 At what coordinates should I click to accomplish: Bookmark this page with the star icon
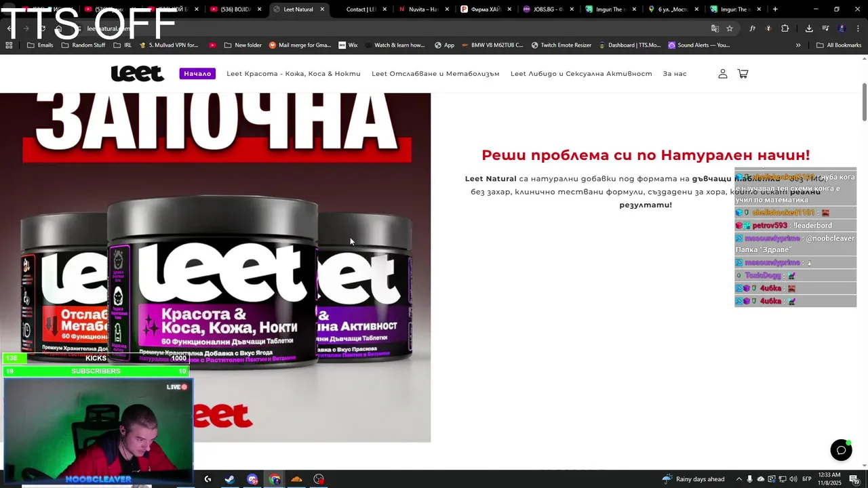[x=730, y=28]
